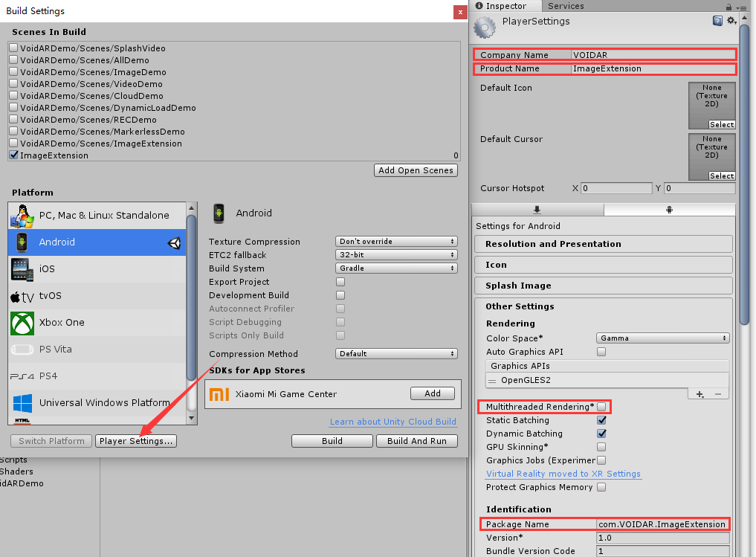Screen dimensions: 756x557
Task: Click the Package Name input field
Action: pyautogui.click(x=662, y=524)
